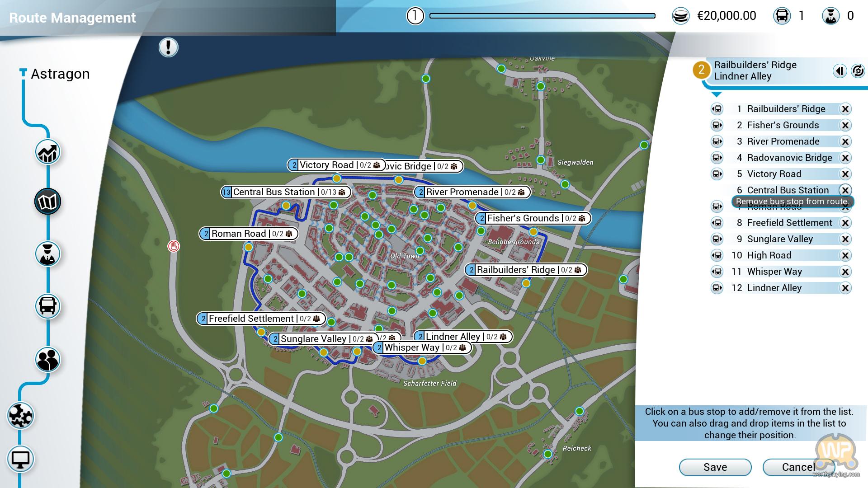Screen dimensions: 868x488
Task: Click the computer monitor sidebar icon
Action: 20,460
